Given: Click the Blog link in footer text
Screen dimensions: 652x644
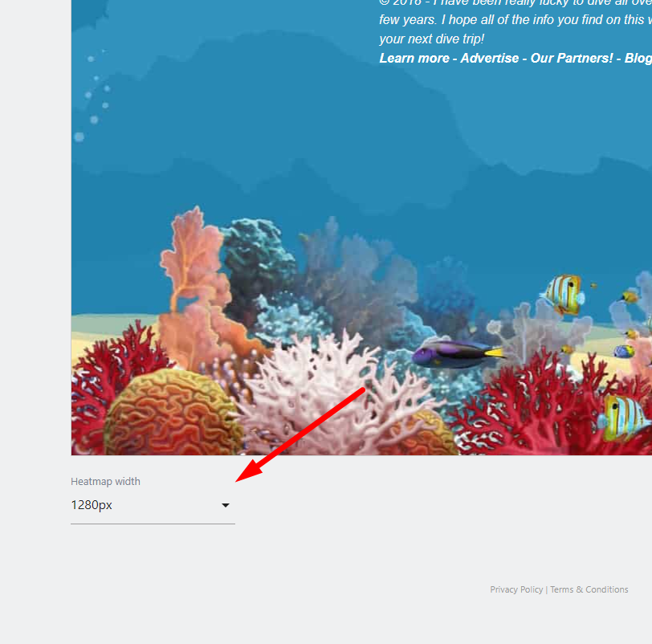Looking at the screenshot, I should pyautogui.click(x=638, y=58).
